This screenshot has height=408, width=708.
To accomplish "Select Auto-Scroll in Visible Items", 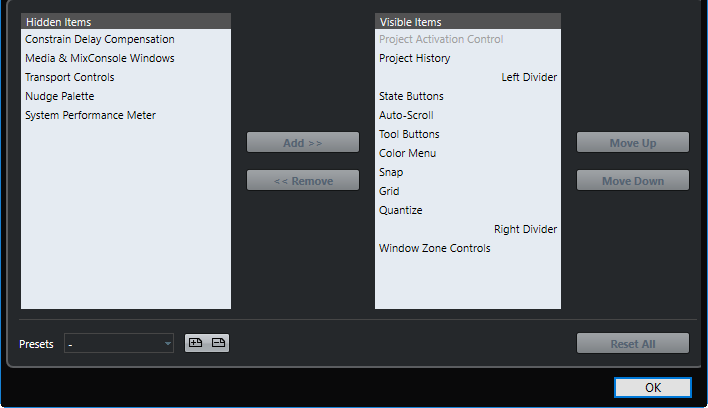I will (468, 115).
